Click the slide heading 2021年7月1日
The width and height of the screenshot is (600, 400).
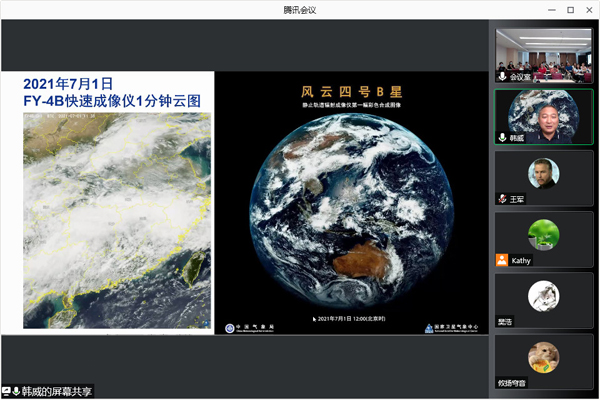[68, 84]
